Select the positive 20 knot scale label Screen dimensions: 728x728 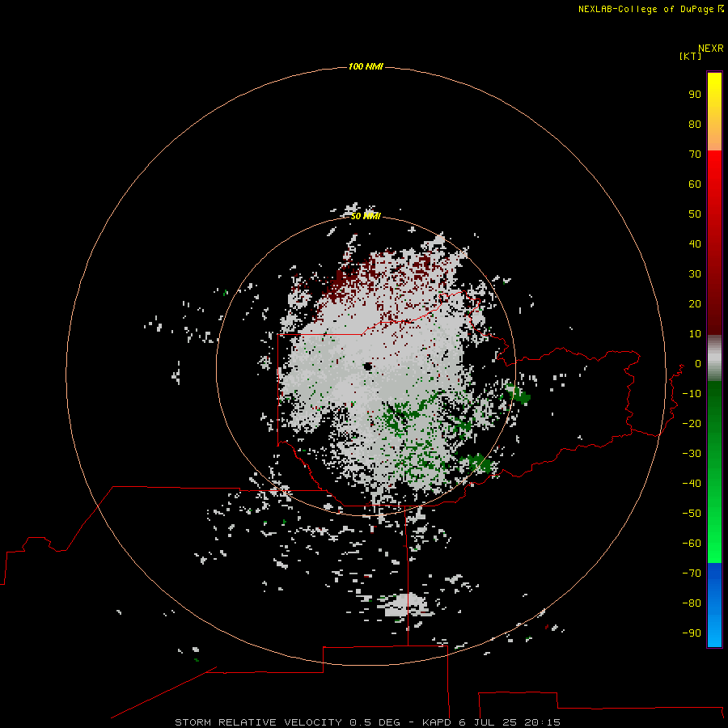[695, 303]
